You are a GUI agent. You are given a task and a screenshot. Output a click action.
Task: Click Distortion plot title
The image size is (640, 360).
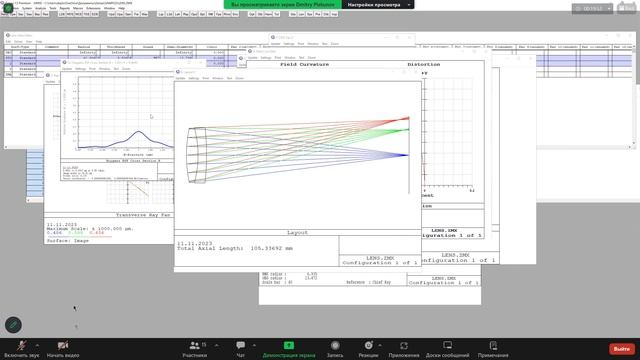tap(424, 64)
